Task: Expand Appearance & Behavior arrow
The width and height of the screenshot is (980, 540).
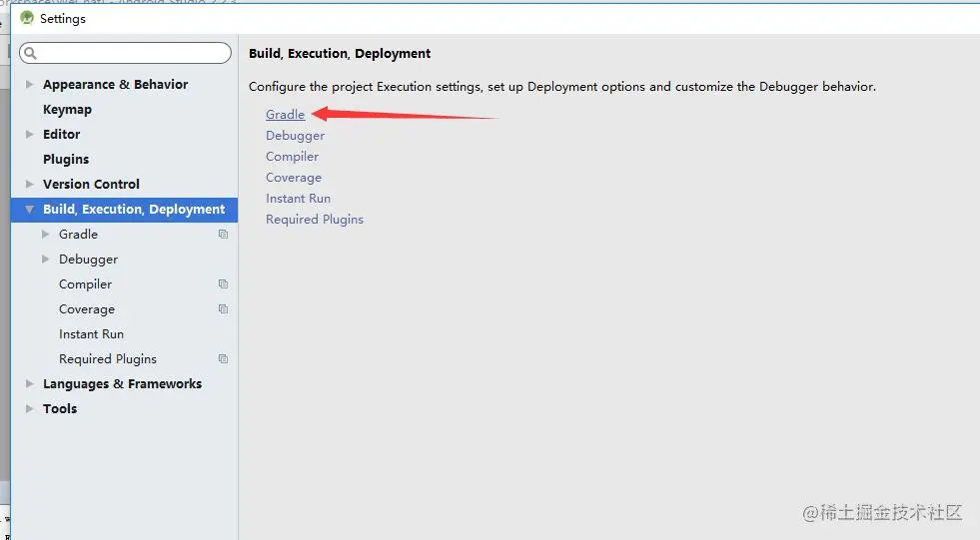Action: click(x=29, y=84)
